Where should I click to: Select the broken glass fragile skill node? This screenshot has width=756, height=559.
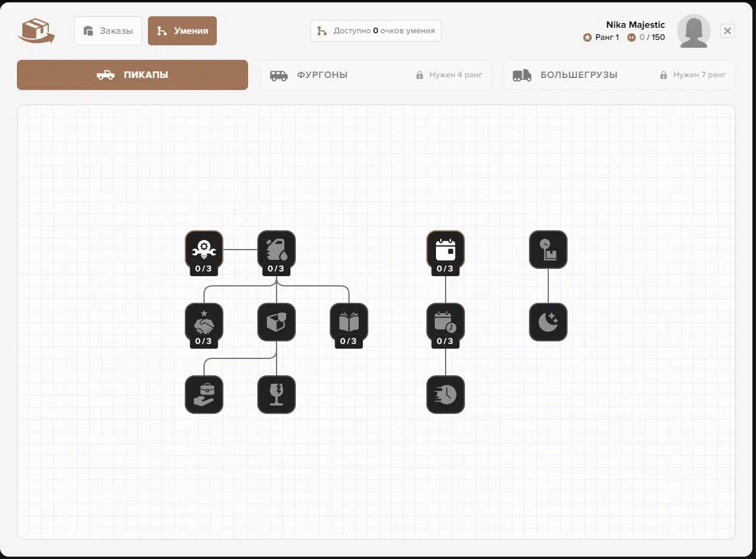(x=277, y=395)
